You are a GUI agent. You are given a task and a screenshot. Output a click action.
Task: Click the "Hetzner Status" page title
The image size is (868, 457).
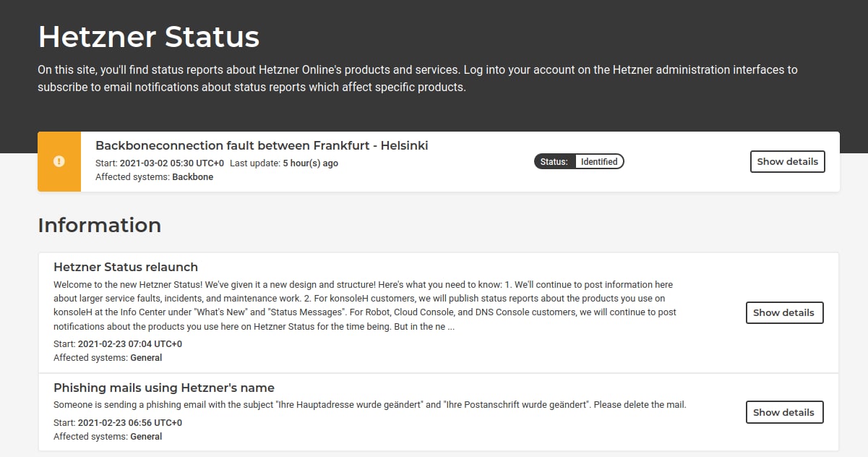(149, 36)
